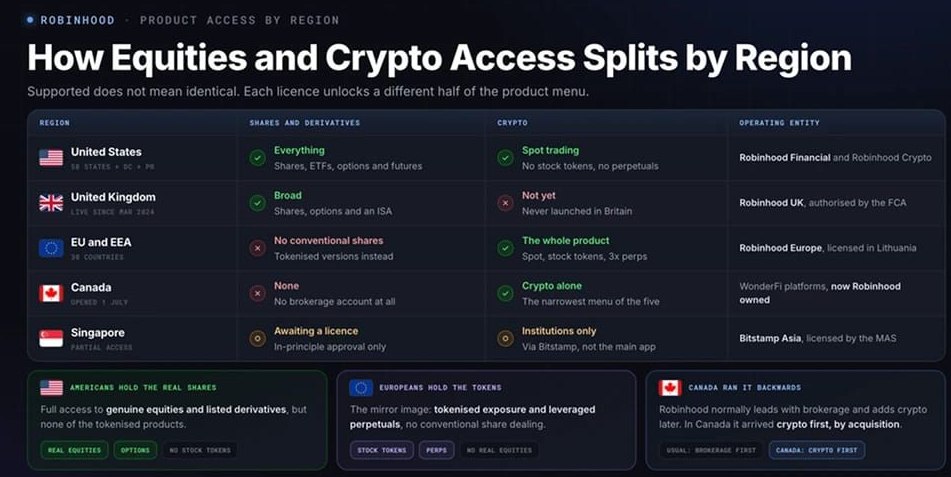
Task: Click the CANADA: CRYPTO FIRST tag
Action: [x=817, y=450]
